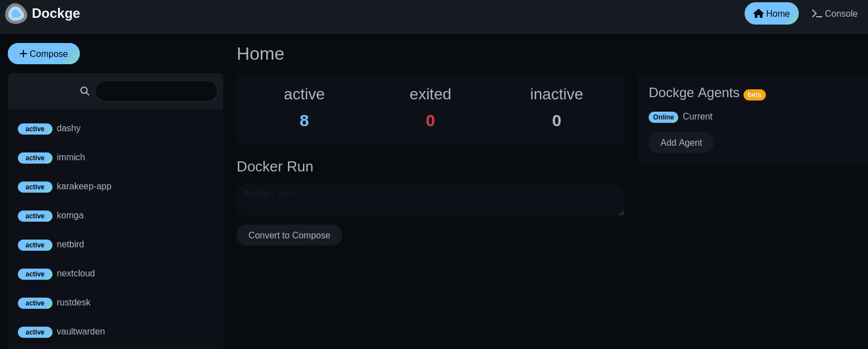Open the karakeep-app stack
This screenshot has width=868, height=349.
coord(84,187)
